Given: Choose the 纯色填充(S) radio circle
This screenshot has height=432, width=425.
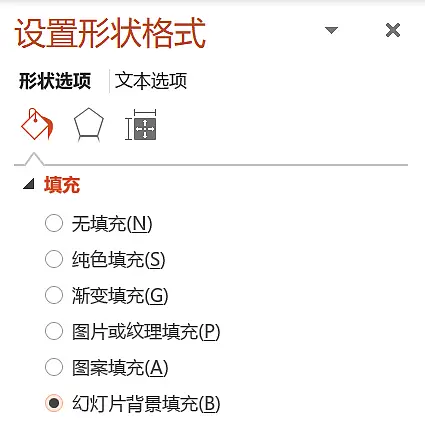Looking at the screenshot, I should [x=54, y=259].
